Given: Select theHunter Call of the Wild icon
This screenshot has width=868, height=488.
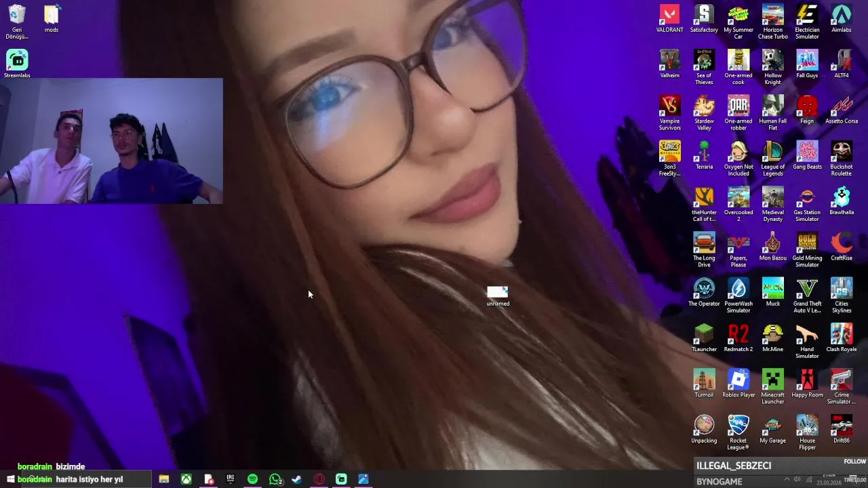Looking at the screenshot, I should 704,204.
